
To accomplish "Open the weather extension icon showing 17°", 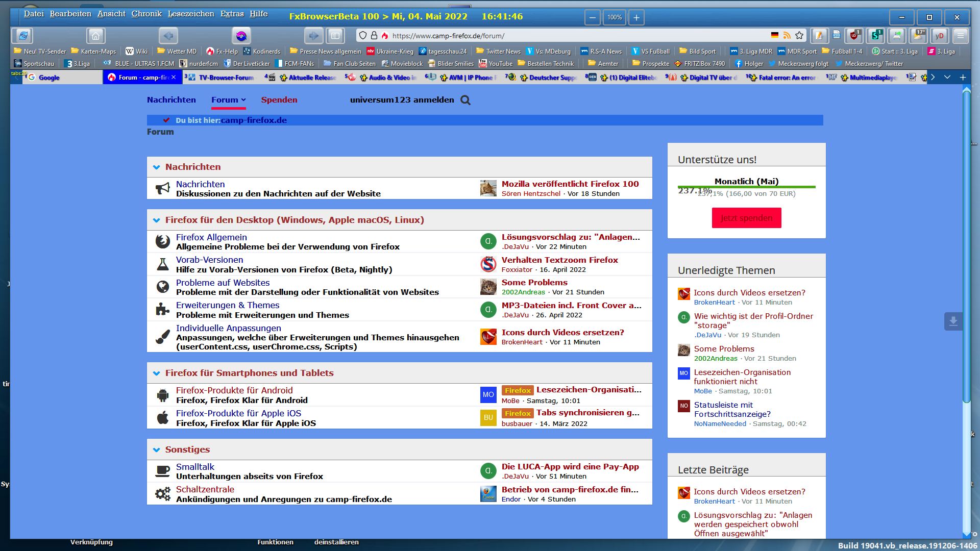I will pyautogui.click(x=919, y=36).
